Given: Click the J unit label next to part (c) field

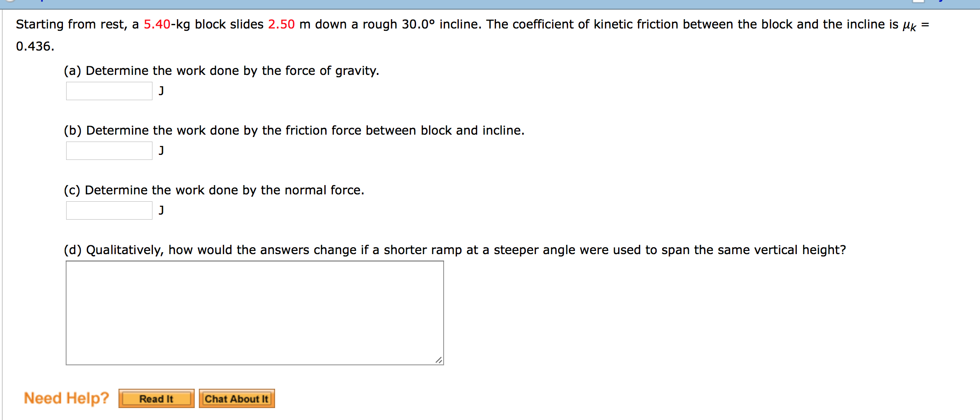Looking at the screenshot, I should click(161, 210).
